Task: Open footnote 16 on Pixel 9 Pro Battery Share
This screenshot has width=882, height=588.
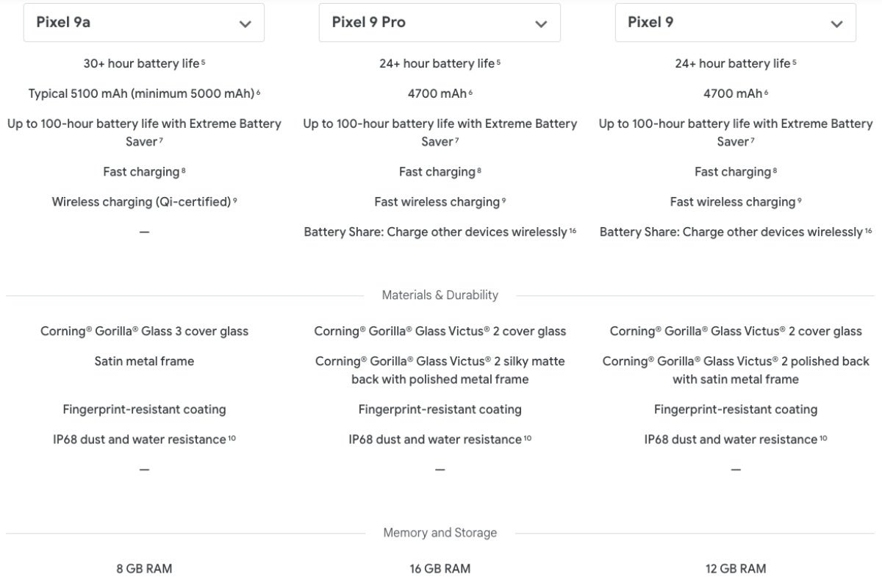Action: tap(573, 231)
